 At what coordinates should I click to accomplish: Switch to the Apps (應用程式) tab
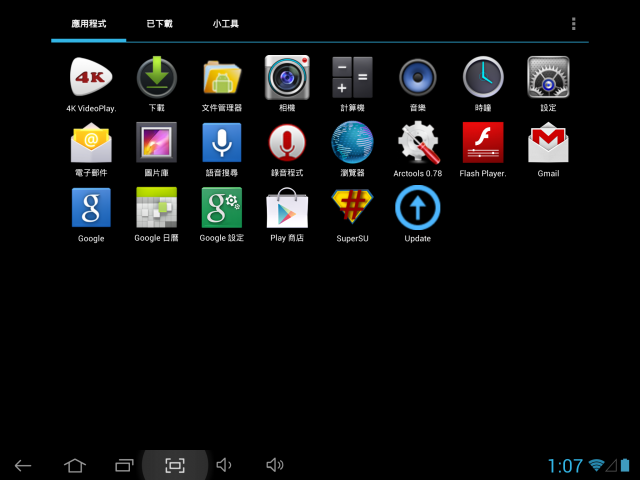coord(89,24)
